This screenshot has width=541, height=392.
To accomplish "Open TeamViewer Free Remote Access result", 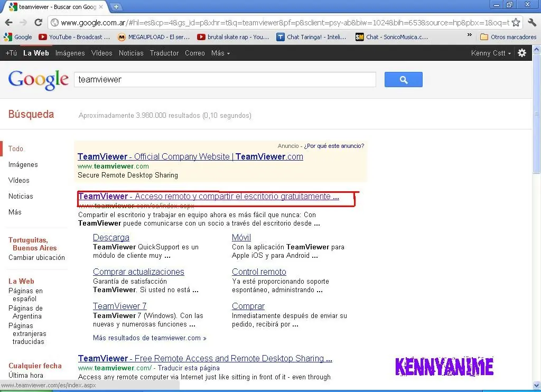I will pyautogui.click(x=205, y=359).
